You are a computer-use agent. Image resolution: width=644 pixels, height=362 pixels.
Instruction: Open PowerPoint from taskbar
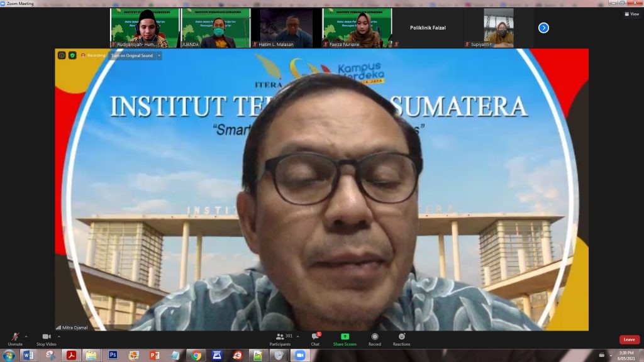point(155,355)
